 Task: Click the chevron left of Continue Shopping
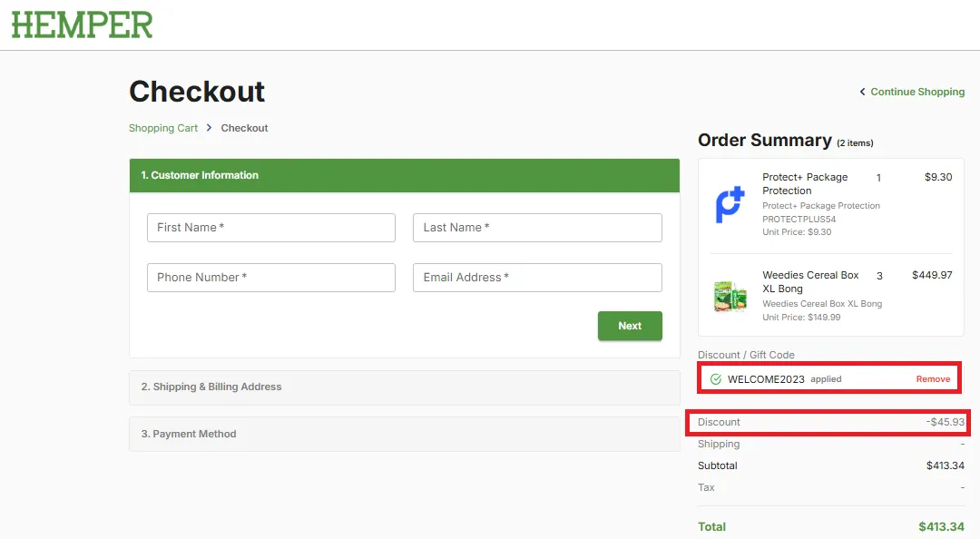click(863, 92)
